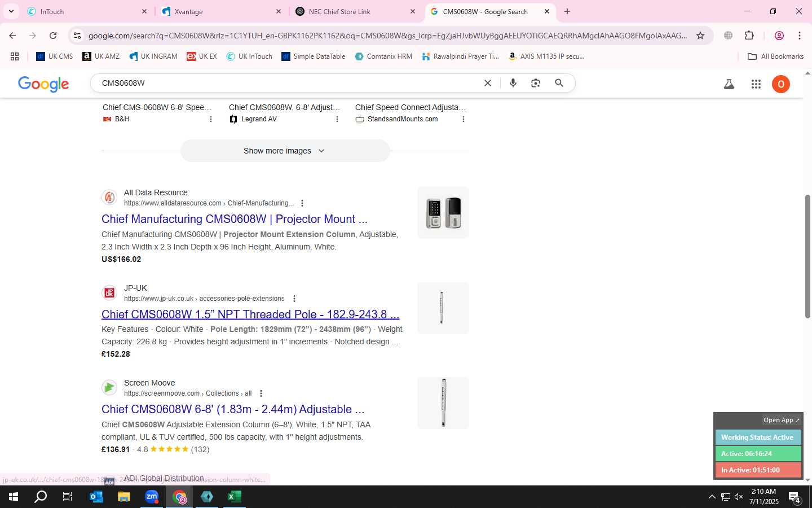Open File Explorer from the taskbar
The image size is (812, 508).
coord(124,497)
